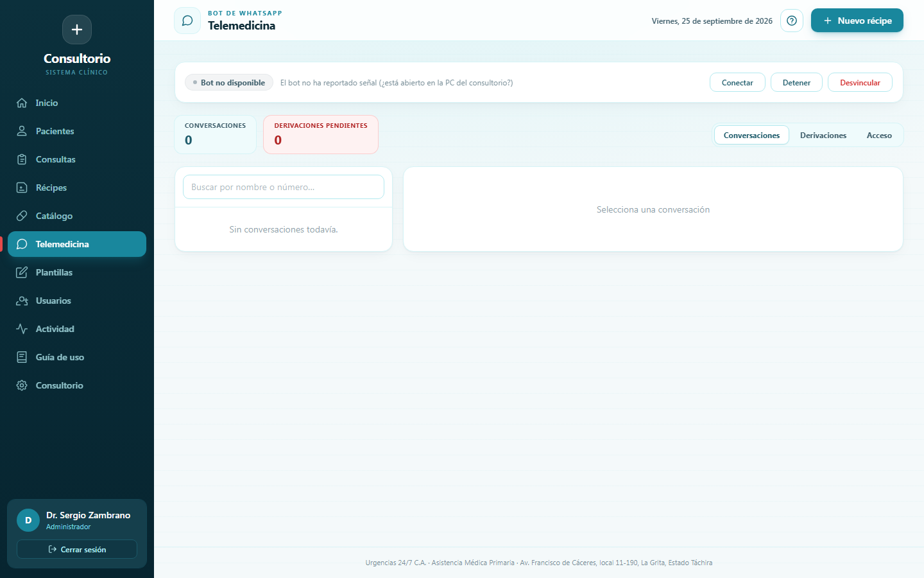924x578 pixels.
Task: Click the Récipes prescription icon
Action: pyautogui.click(x=22, y=188)
